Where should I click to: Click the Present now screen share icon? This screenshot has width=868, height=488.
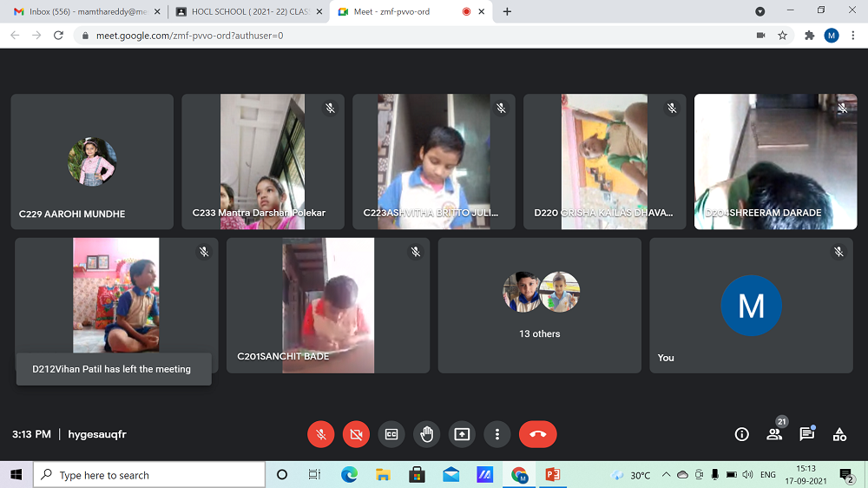pyautogui.click(x=462, y=434)
